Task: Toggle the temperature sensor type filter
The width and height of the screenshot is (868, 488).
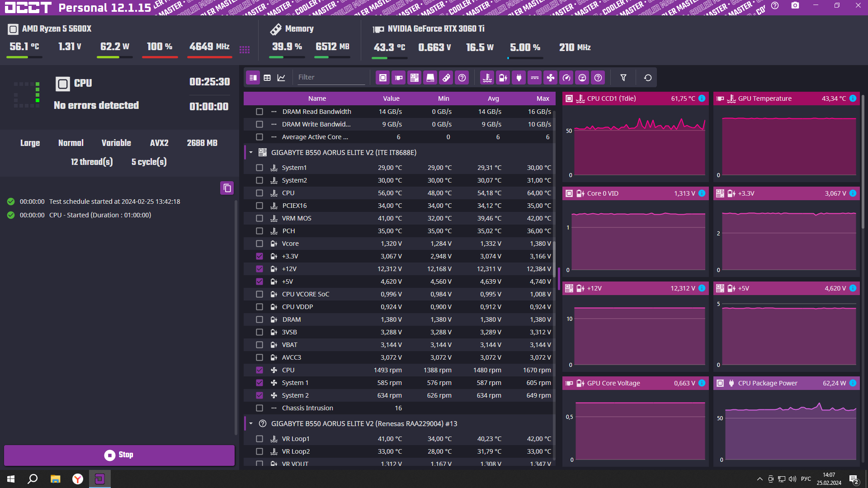Action: pos(487,78)
